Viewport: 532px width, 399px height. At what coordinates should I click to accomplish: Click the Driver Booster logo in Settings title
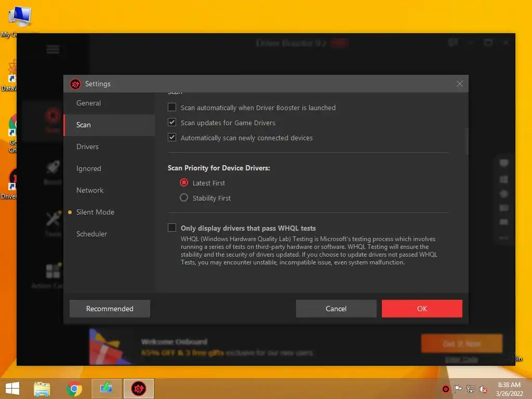[x=75, y=84]
